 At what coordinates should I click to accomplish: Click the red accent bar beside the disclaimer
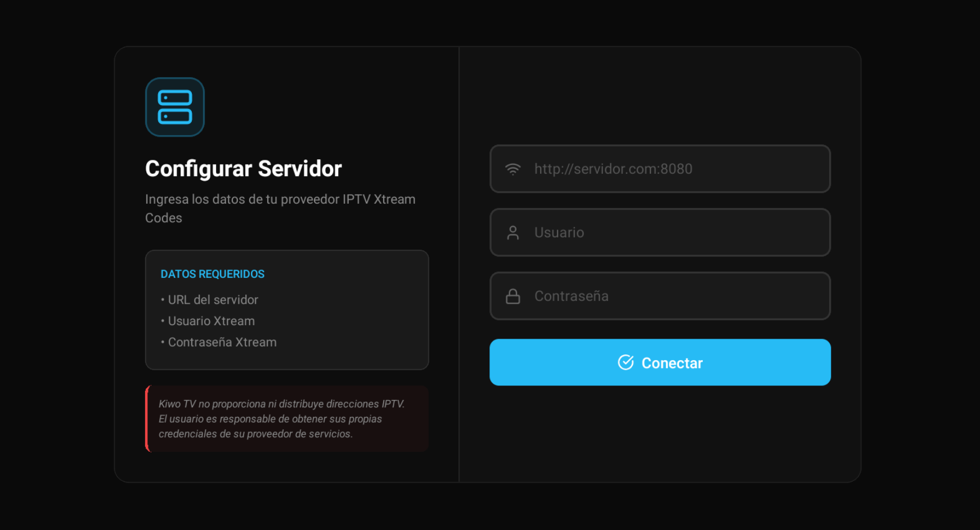[147, 419]
